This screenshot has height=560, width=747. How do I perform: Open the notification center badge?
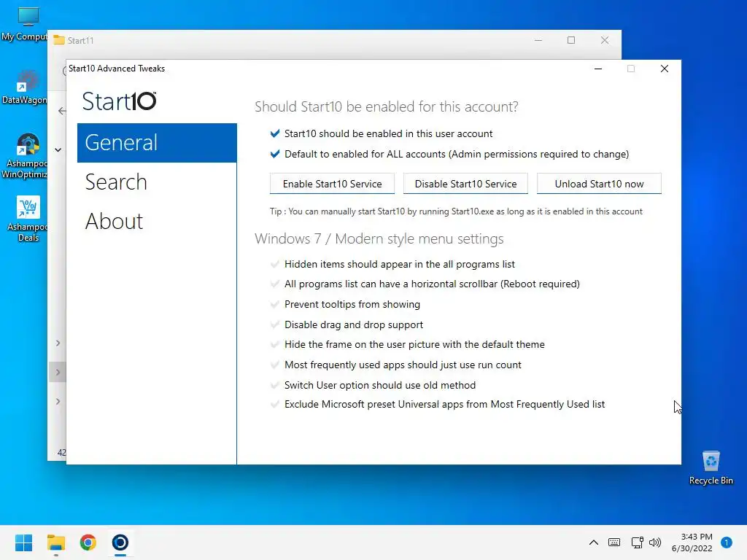click(727, 542)
